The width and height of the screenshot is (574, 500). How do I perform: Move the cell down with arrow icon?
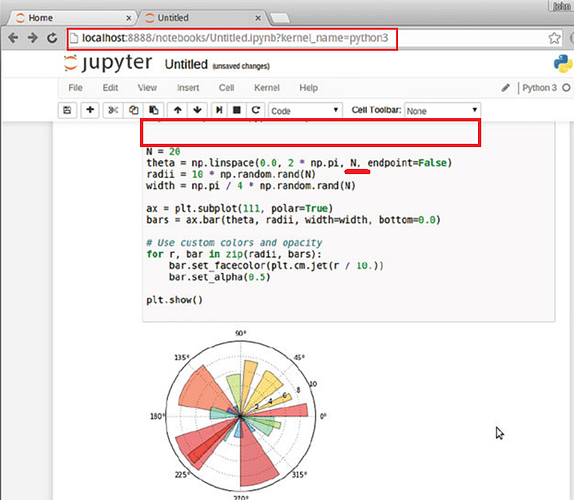[198, 110]
